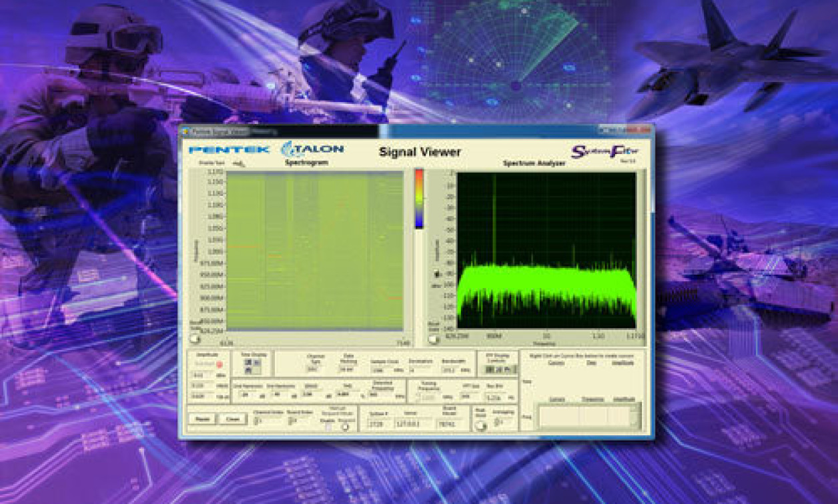Adjust the Averaging stepper control
838x504 pixels.
tap(499, 421)
